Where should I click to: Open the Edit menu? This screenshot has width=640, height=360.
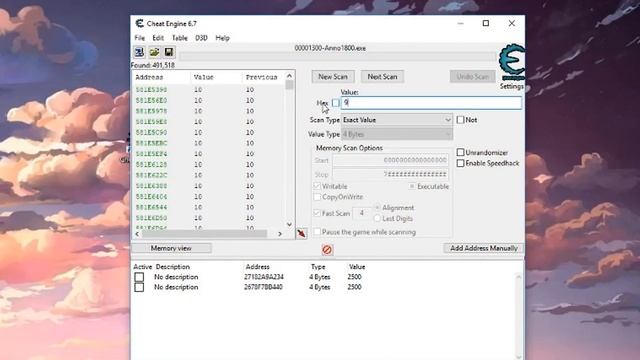[x=158, y=38]
